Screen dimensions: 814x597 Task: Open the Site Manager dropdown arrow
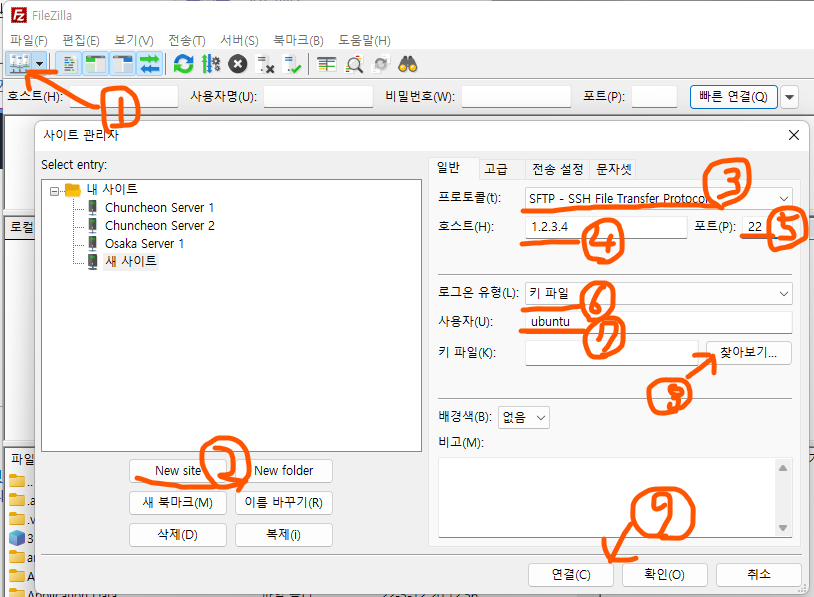tap(40, 64)
